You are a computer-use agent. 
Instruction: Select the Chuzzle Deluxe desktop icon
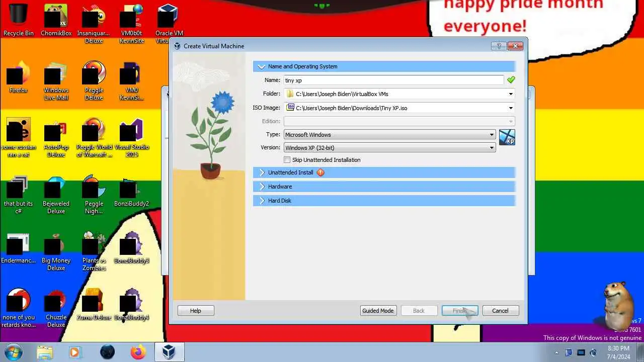coord(56,308)
